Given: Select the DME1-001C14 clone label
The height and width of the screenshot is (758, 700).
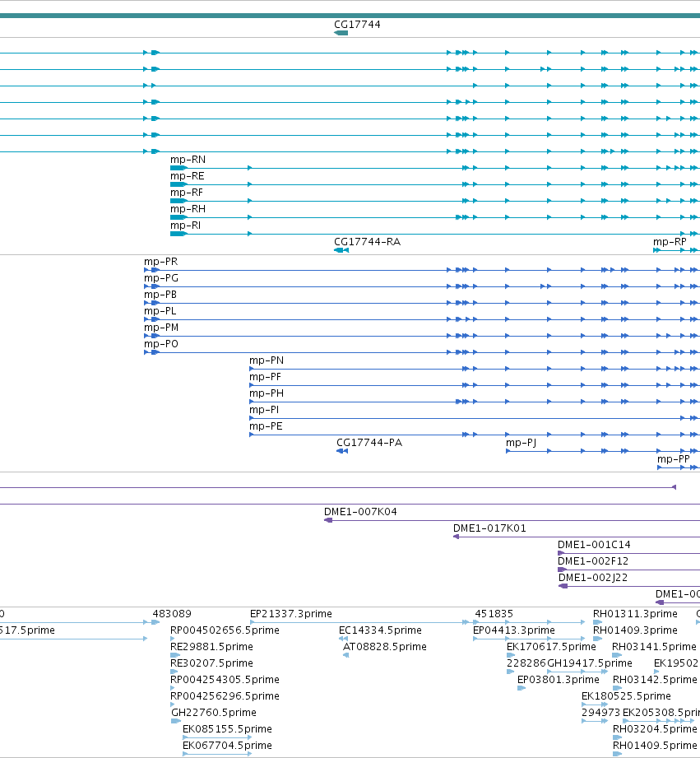Looking at the screenshot, I should click(x=594, y=544).
